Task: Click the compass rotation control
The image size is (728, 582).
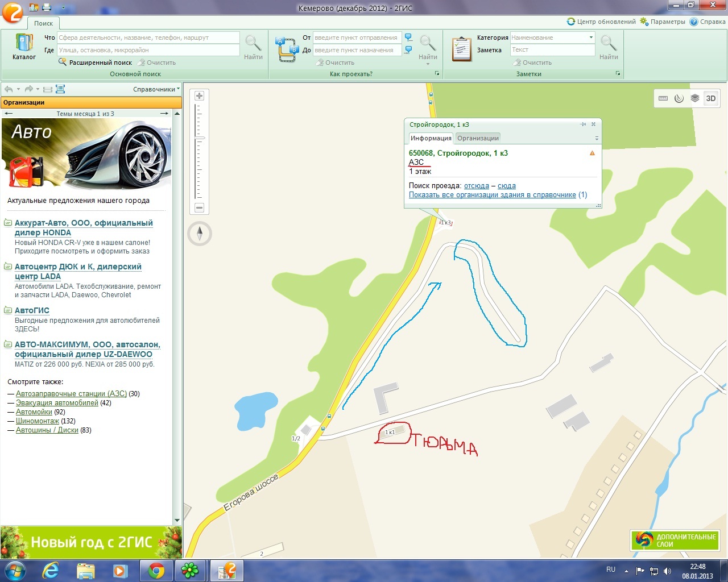Action: tap(200, 234)
